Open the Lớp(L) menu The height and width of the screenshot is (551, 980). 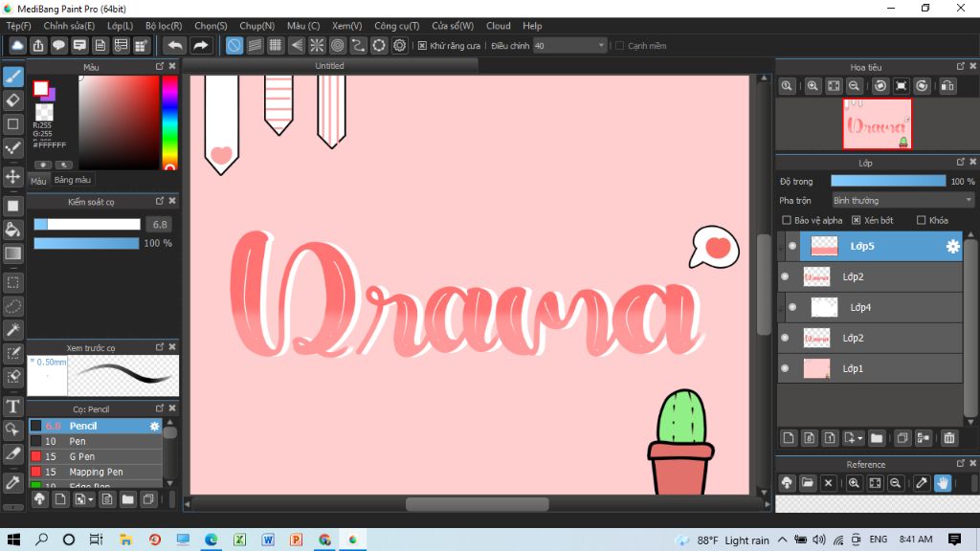pos(120,26)
